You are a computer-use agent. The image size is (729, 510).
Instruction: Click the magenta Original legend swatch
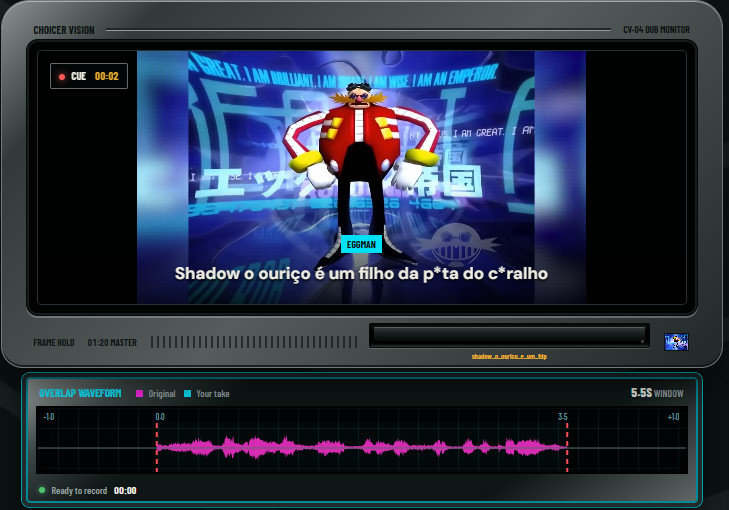click(x=139, y=393)
